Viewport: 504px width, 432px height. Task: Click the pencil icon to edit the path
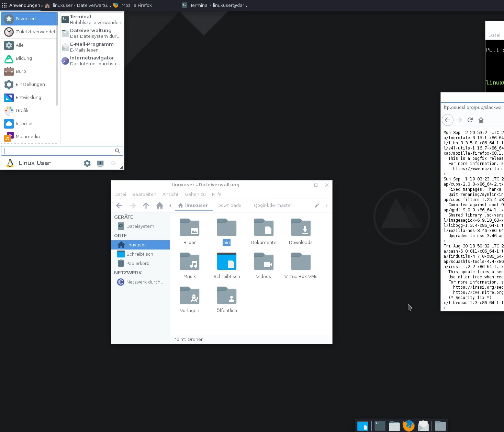[317, 206]
